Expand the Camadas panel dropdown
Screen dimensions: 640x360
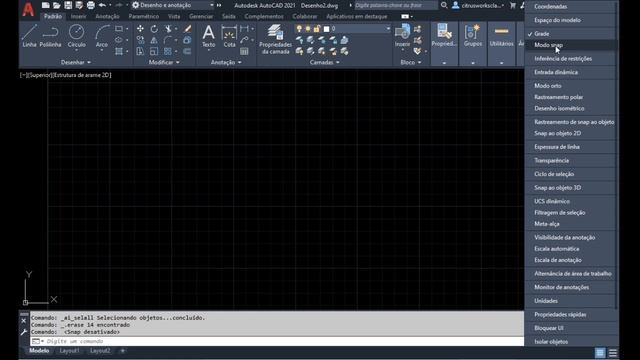coord(324,62)
